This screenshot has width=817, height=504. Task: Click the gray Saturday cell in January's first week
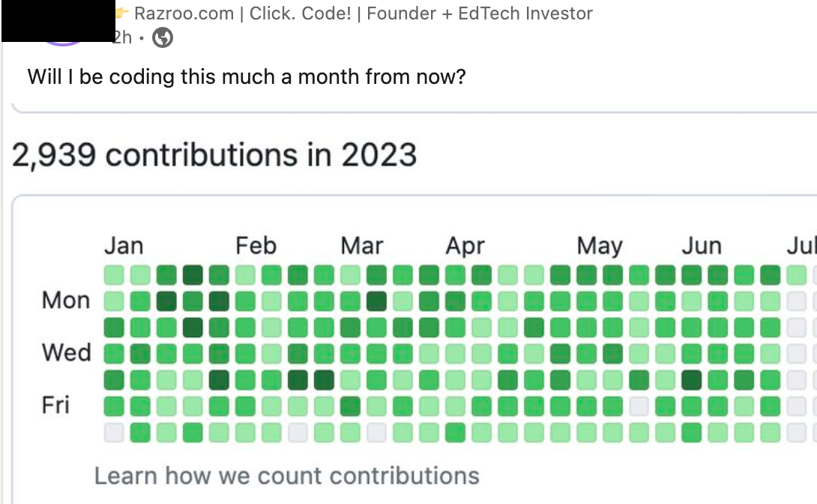coord(114,432)
